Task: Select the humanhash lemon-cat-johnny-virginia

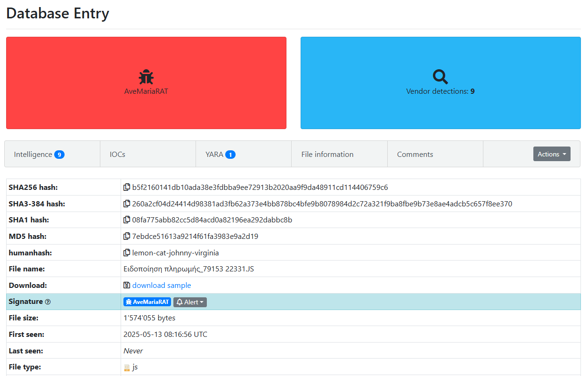Action: (x=176, y=253)
